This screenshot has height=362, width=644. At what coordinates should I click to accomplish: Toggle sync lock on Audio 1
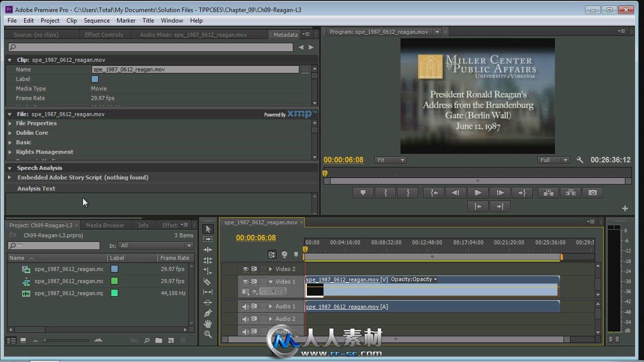(254, 306)
